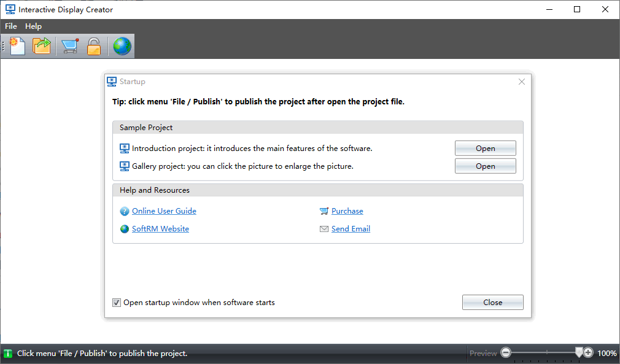Click the New Project toolbar icon

(x=17, y=46)
